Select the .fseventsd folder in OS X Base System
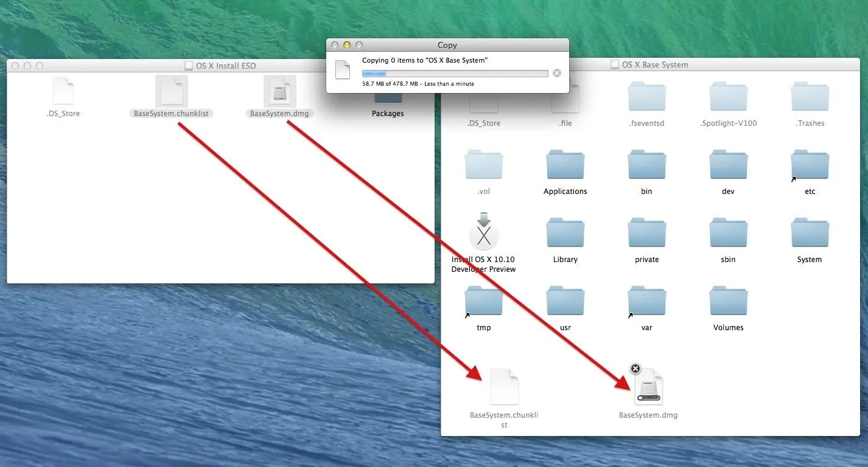Viewport: 868px width, 467px height. pos(646,97)
